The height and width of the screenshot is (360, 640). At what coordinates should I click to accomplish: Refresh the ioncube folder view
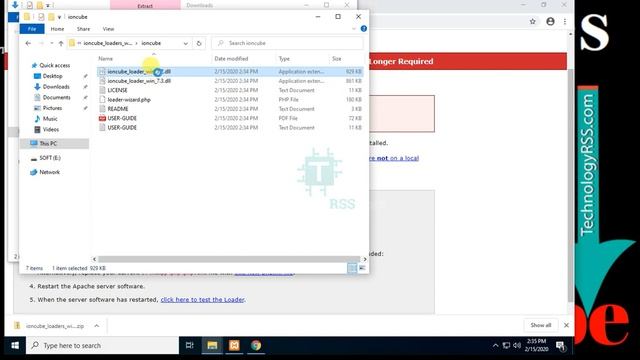199,43
